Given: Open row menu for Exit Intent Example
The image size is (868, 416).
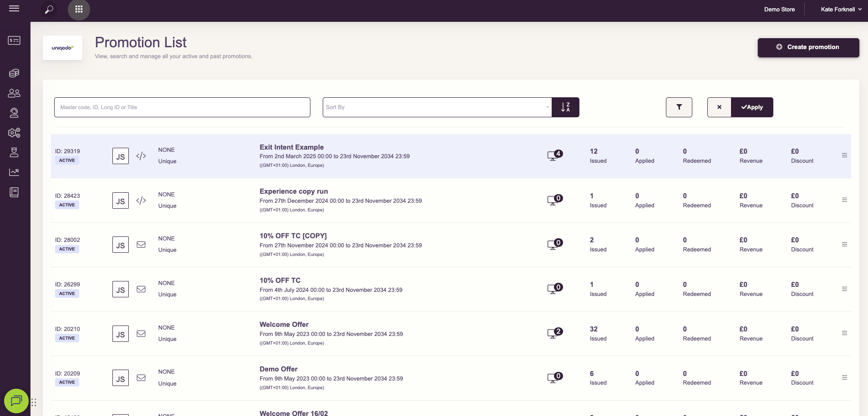Looking at the screenshot, I should (x=844, y=155).
